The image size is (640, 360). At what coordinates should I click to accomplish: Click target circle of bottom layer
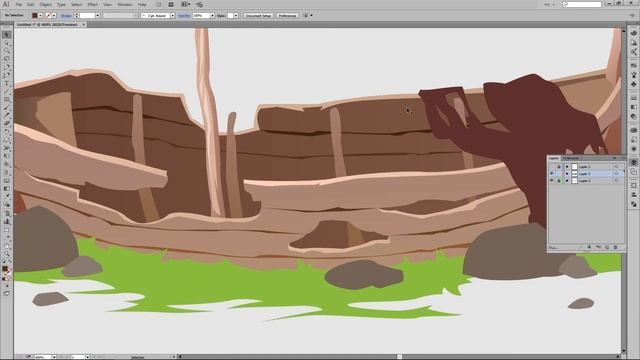pyautogui.click(x=617, y=180)
